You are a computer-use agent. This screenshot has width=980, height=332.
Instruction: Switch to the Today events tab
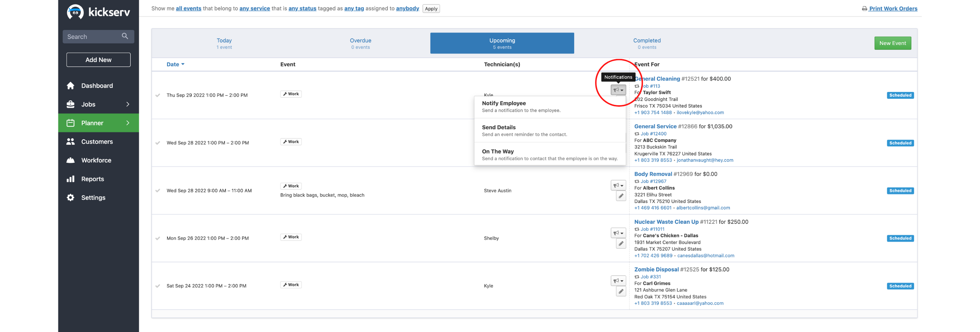(x=224, y=43)
